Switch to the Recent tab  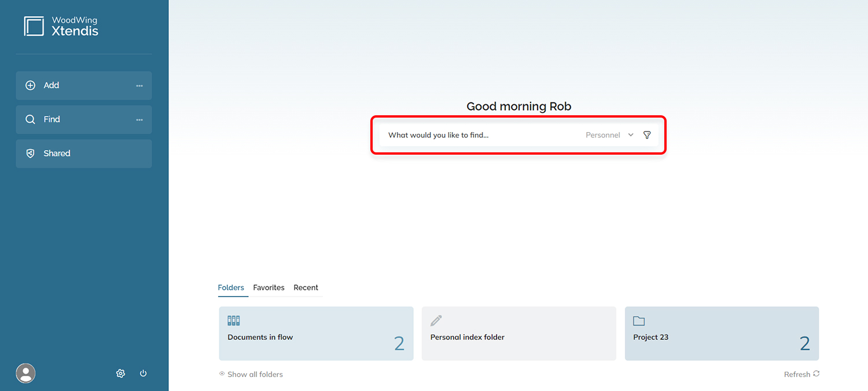(x=306, y=288)
